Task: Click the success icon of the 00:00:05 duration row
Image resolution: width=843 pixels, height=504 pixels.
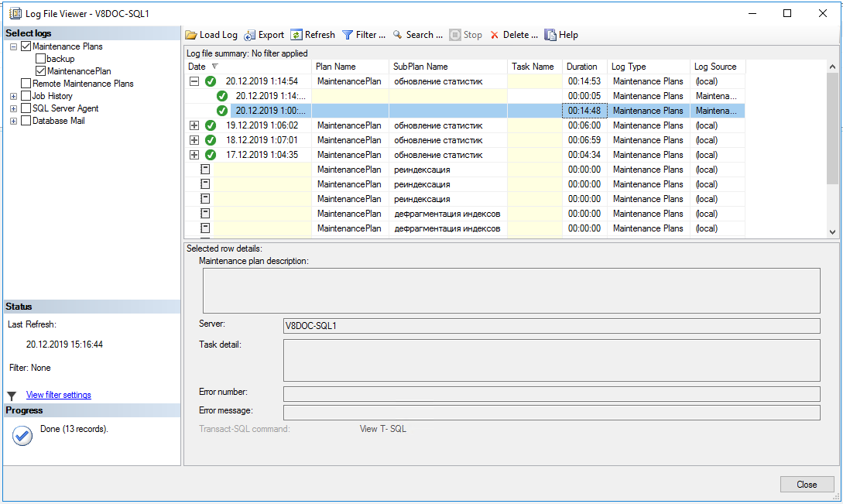Action: click(x=222, y=96)
